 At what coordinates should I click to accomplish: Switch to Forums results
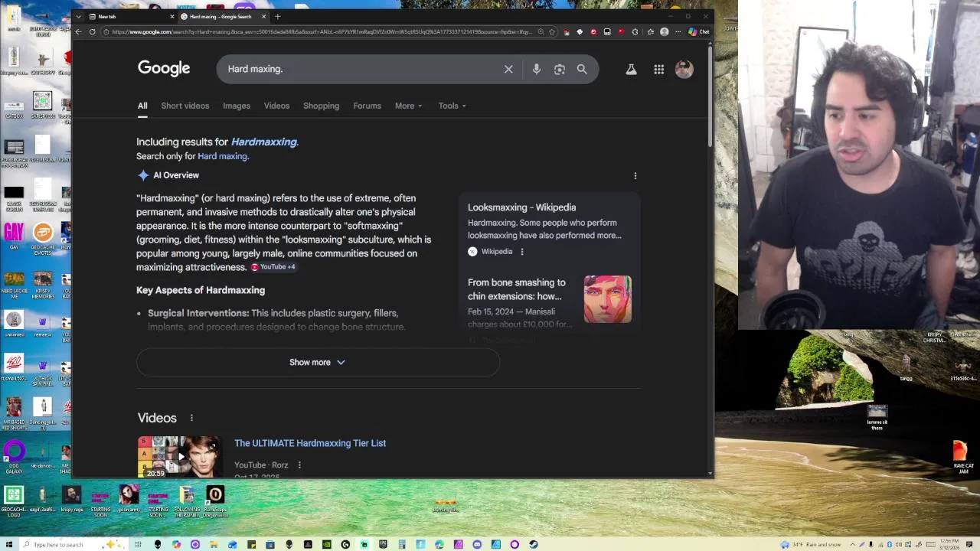tap(367, 106)
